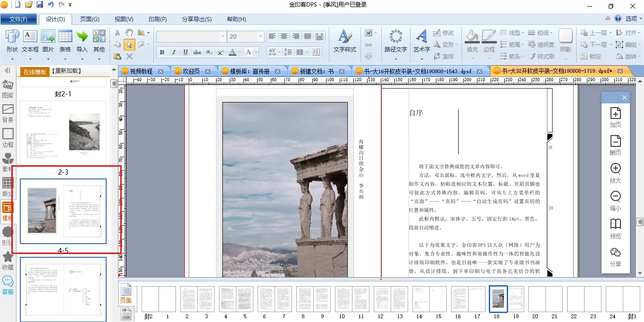Image resolution: width=644 pixels, height=322 pixels.
Task: Open the font size dropdown showing 20
Action: pos(260,36)
